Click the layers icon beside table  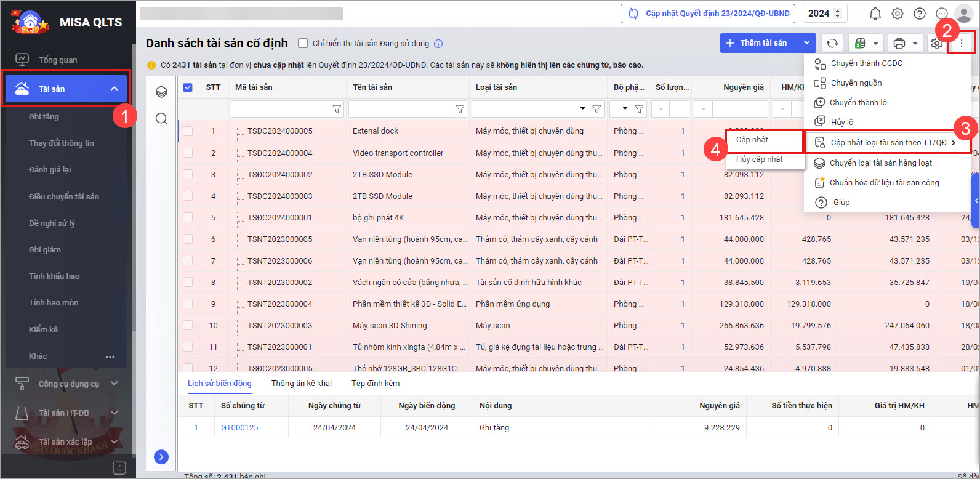point(161,92)
